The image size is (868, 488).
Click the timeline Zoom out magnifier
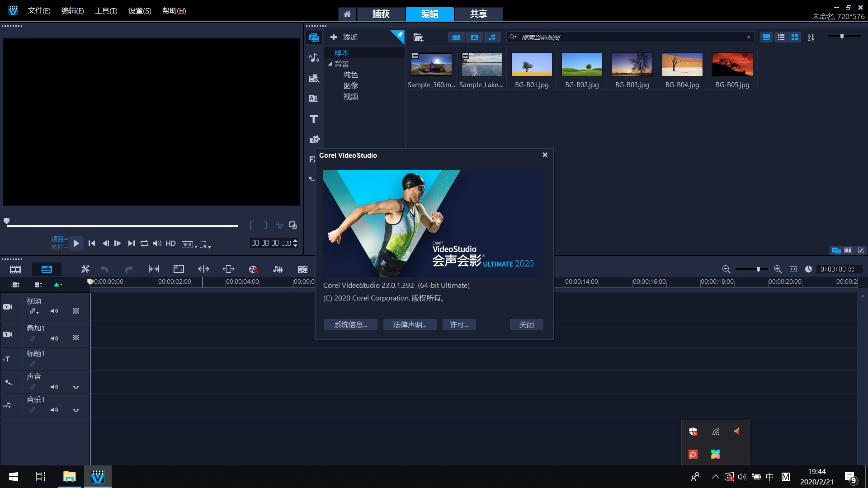[726, 269]
